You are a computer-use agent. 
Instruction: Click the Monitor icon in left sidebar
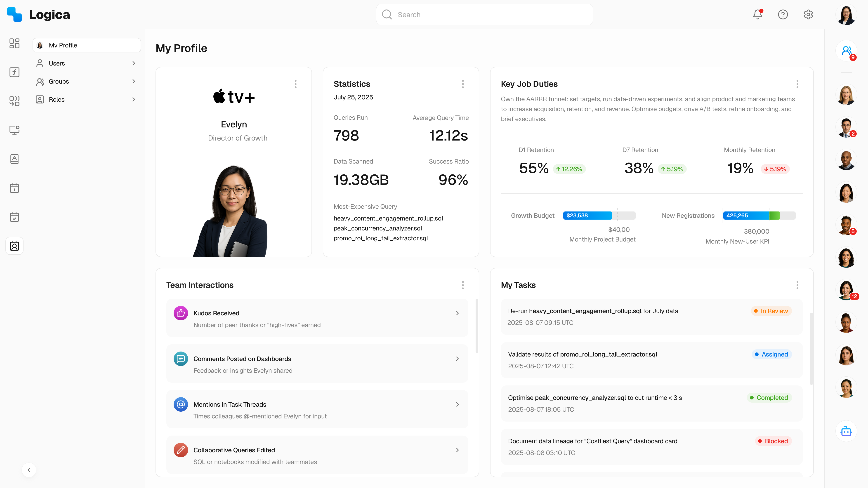click(x=14, y=130)
